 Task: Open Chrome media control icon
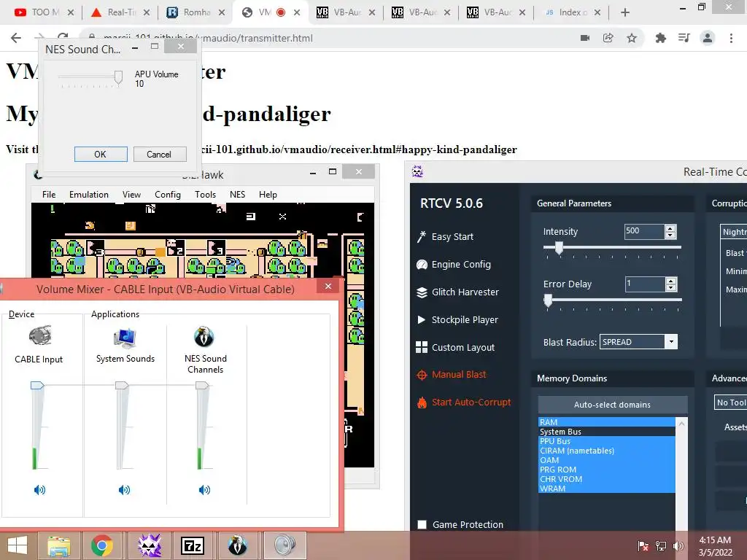click(684, 38)
